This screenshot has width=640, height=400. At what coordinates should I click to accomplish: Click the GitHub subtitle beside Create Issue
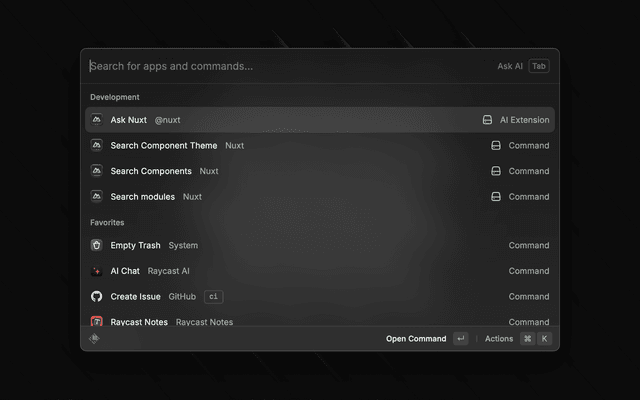click(x=182, y=297)
